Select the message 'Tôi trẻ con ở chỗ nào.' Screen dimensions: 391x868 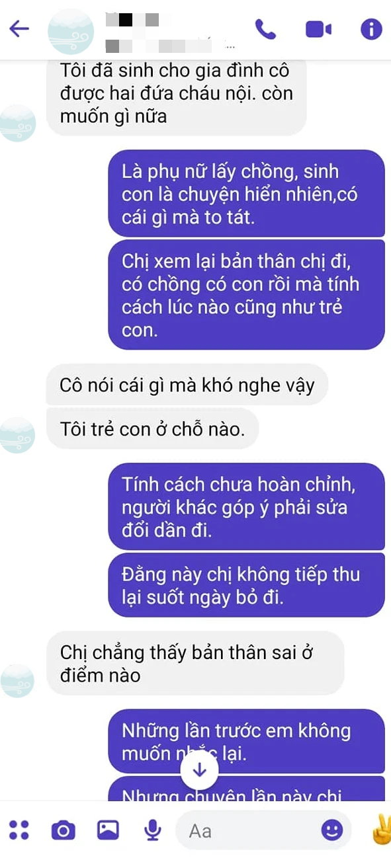[x=152, y=430]
